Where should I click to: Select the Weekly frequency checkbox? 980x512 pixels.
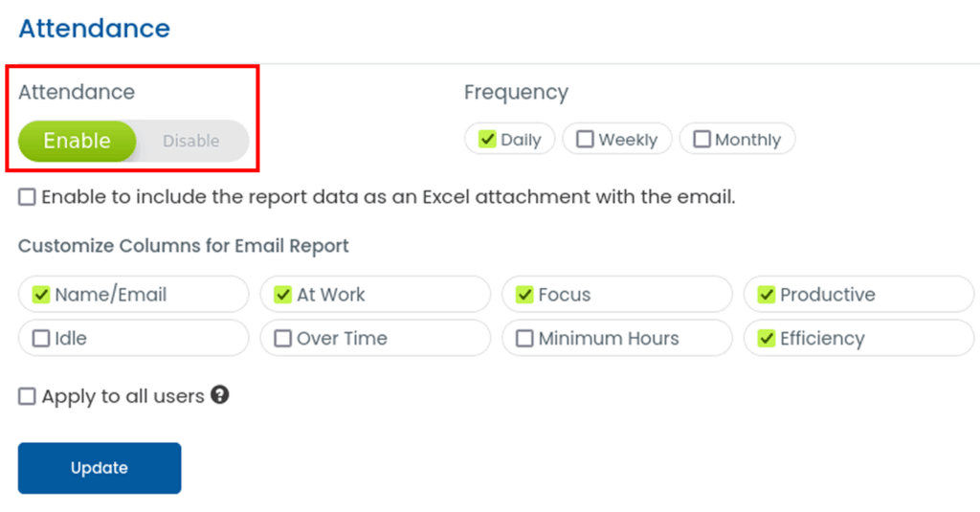click(x=585, y=140)
